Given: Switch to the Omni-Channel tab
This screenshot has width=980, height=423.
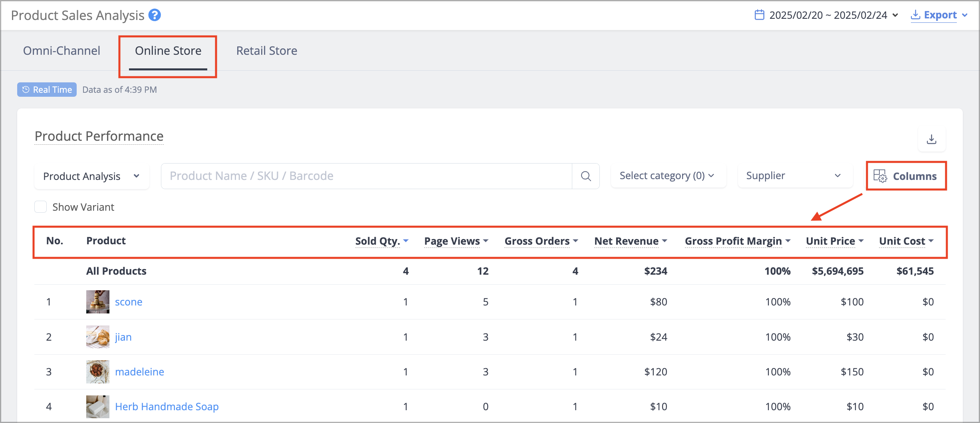Looking at the screenshot, I should pos(61,51).
